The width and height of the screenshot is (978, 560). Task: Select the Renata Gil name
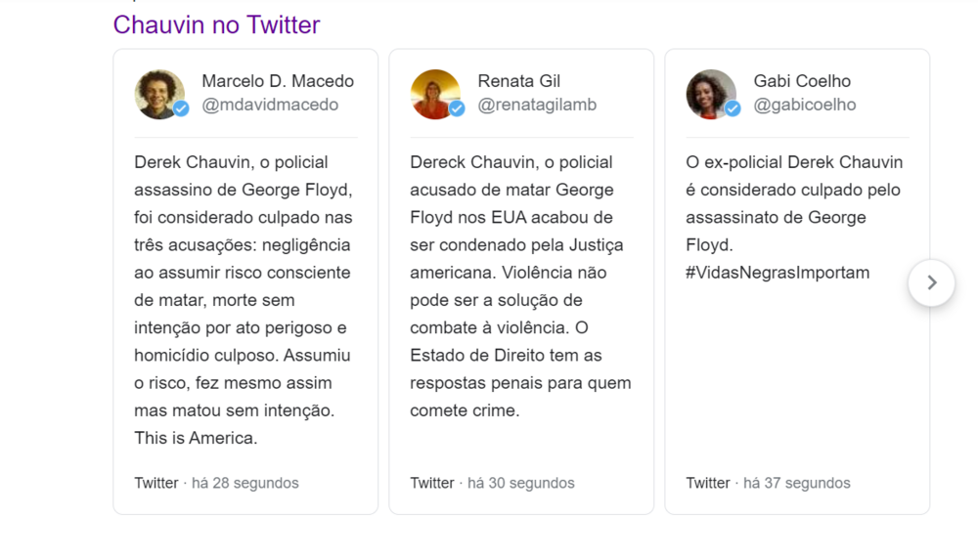point(519,81)
